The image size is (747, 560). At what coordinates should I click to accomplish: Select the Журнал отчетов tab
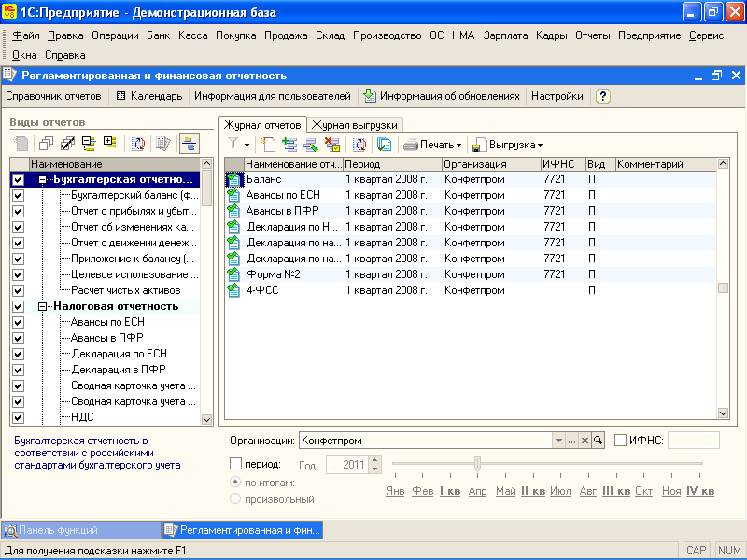(262, 125)
